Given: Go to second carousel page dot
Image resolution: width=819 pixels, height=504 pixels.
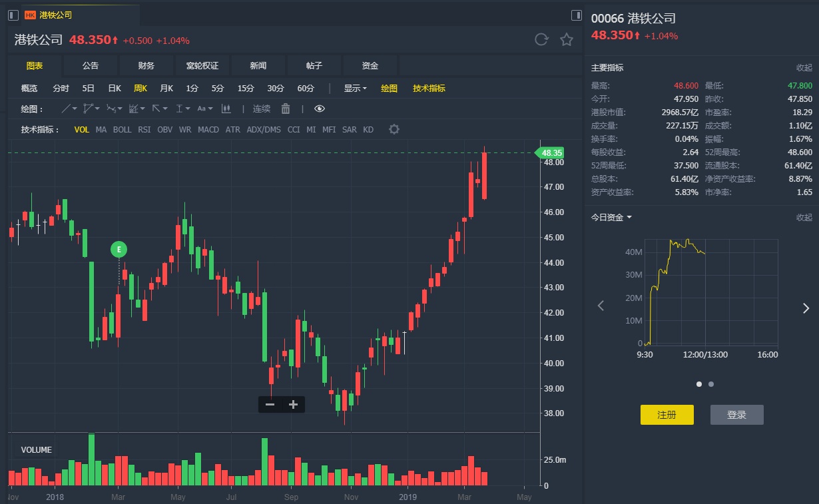Looking at the screenshot, I should [711, 384].
